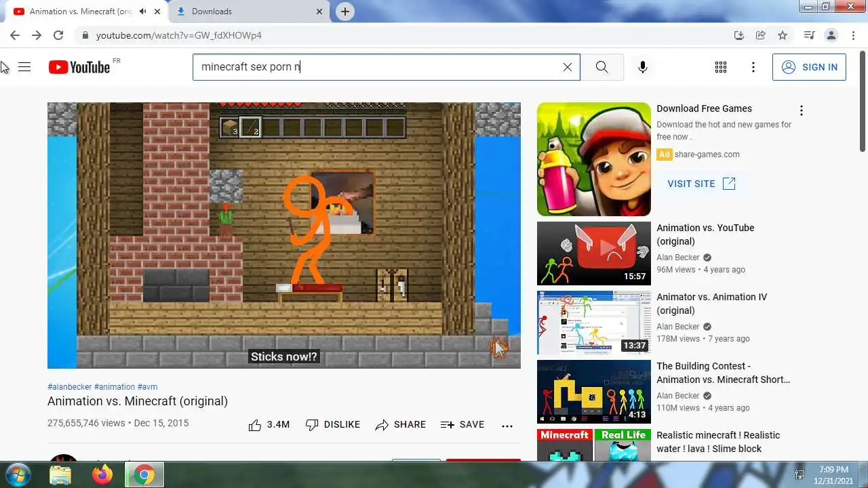Open the YouTube apps grid icon
The image size is (868, 488).
click(721, 67)
